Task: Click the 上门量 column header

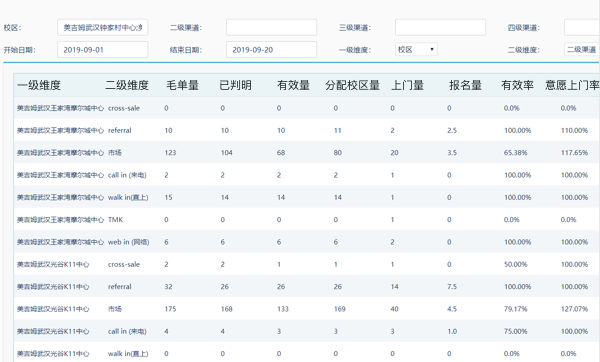Action: (408, 85)
